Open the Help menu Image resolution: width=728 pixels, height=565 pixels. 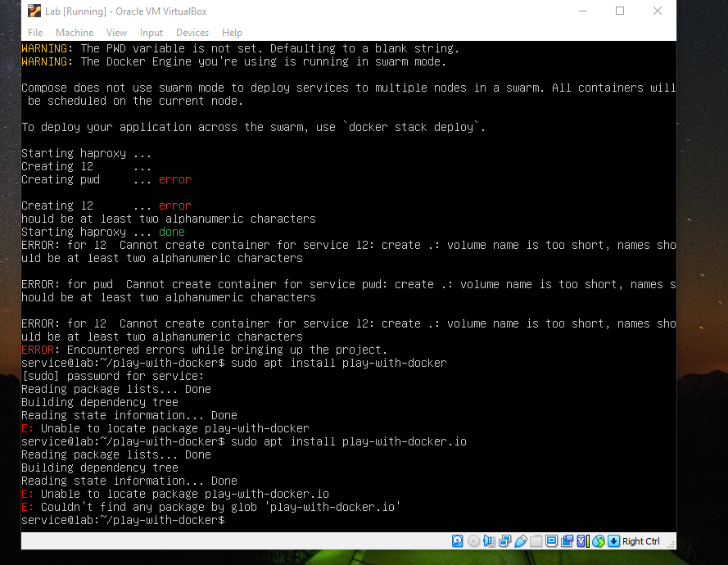pyautogui.click(x=232, y=33)
